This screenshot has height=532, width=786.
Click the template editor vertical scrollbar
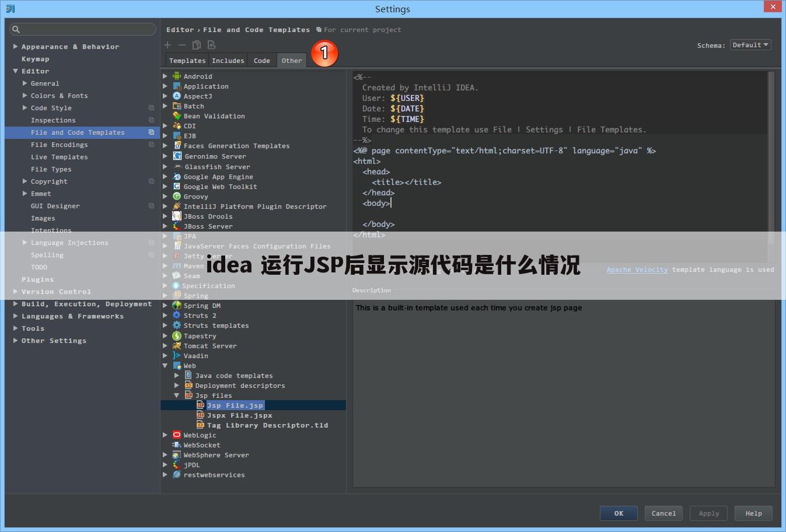coord(771,157)
